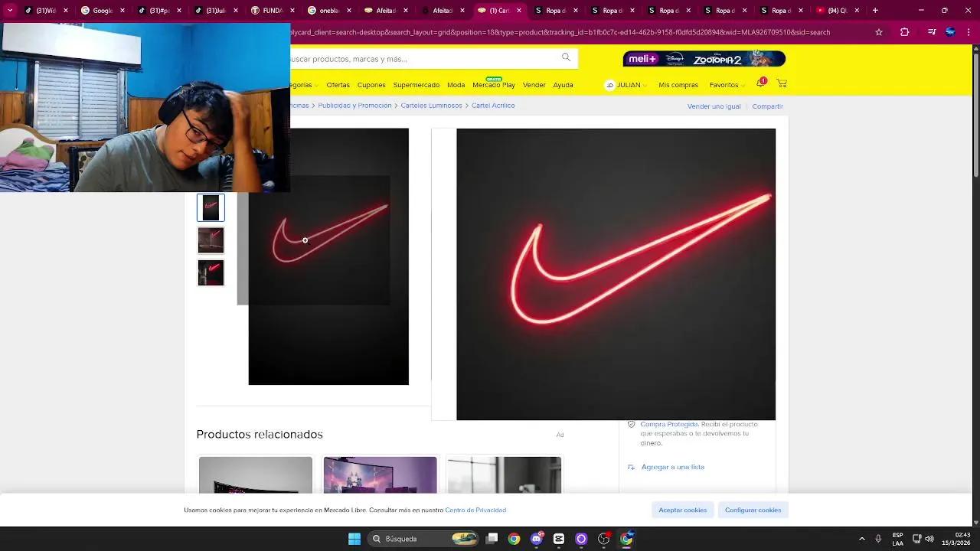Click the search magnifying glass icon
The height and width of the screenshot is (551, 980).
(566, 57)
